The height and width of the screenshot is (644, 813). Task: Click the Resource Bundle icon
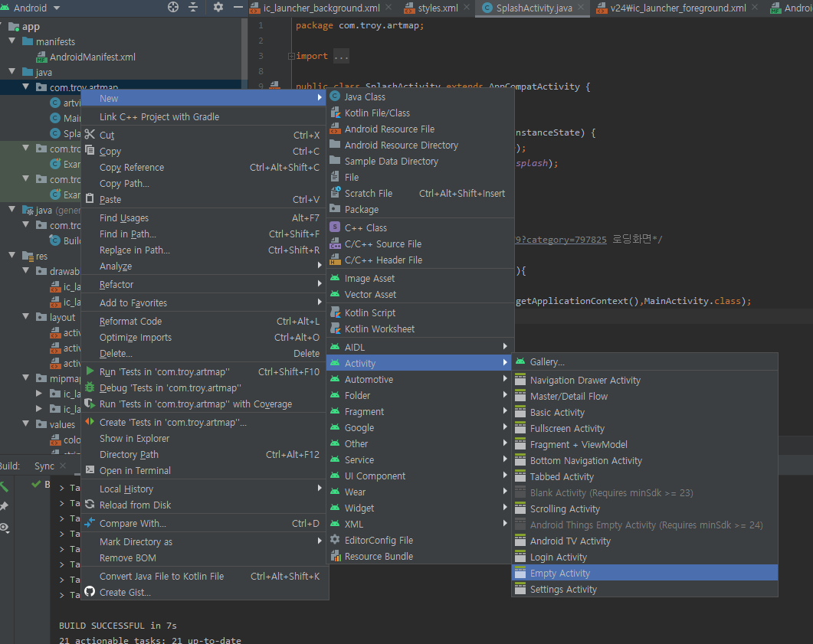335,556
